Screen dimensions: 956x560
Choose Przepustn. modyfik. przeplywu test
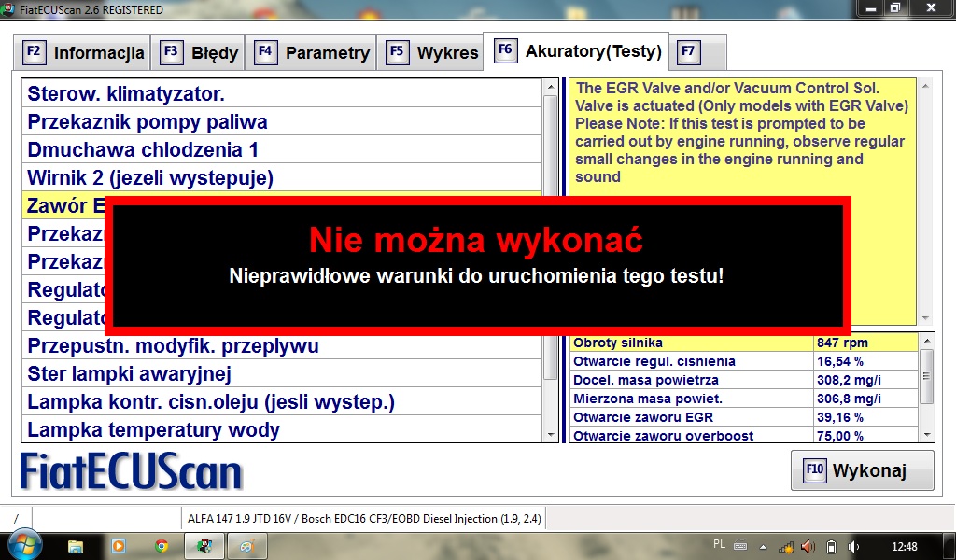[282, 346]
